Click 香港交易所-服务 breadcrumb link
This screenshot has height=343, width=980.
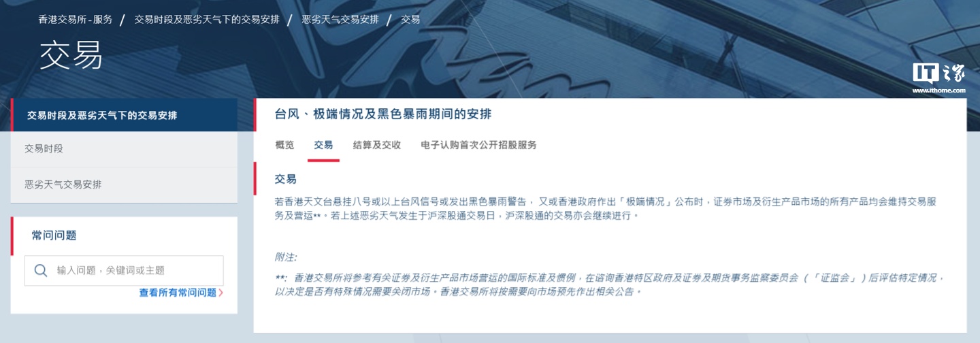76,19
